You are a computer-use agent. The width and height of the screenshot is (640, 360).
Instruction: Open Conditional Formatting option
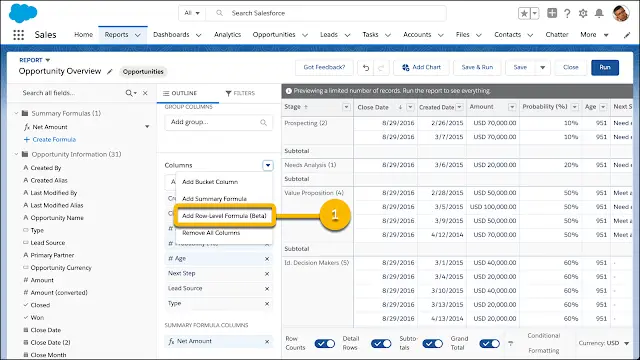[544, 343]
